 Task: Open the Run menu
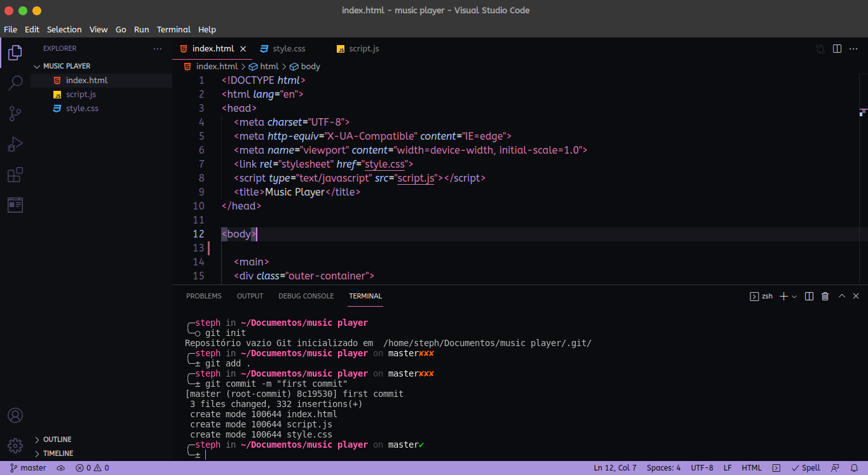coord(142,29)
